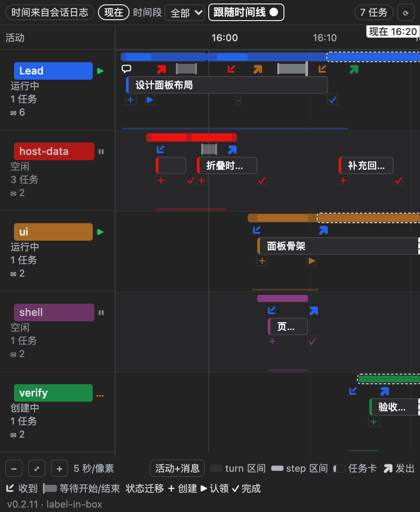
Task: Click the blue incoming arrow in host-data row
Action: click(161, 150)
